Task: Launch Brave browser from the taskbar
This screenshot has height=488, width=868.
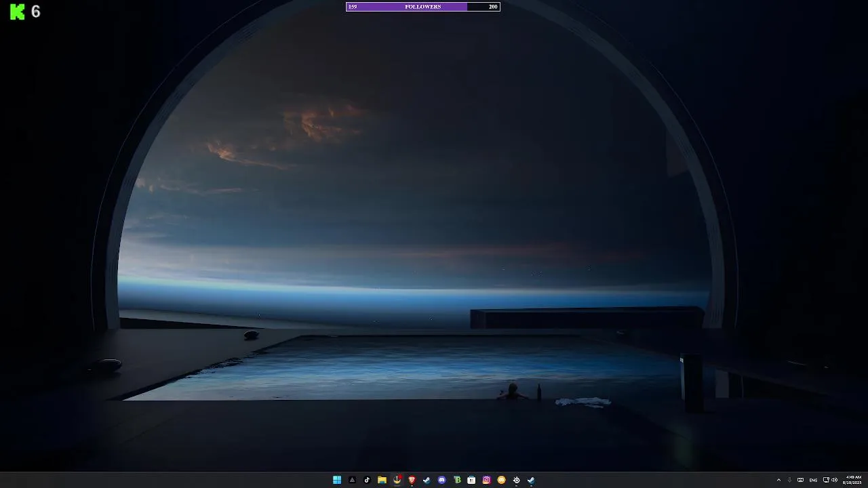Action: pyautogui.click(x=412, y=480)
